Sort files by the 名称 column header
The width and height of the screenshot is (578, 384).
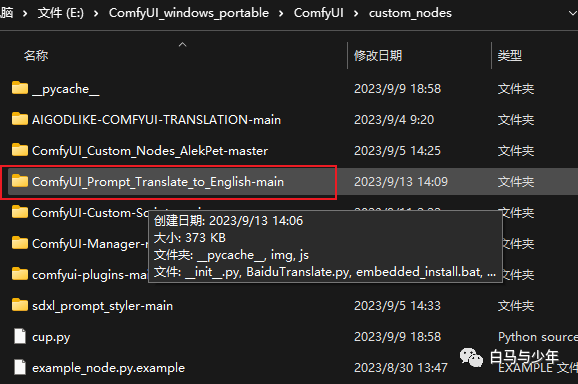(36, 56)
